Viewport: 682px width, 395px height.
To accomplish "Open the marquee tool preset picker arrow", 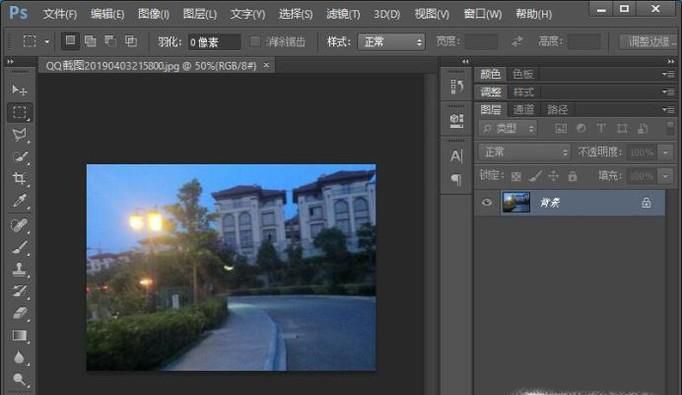I will click(x=47, y=42).
